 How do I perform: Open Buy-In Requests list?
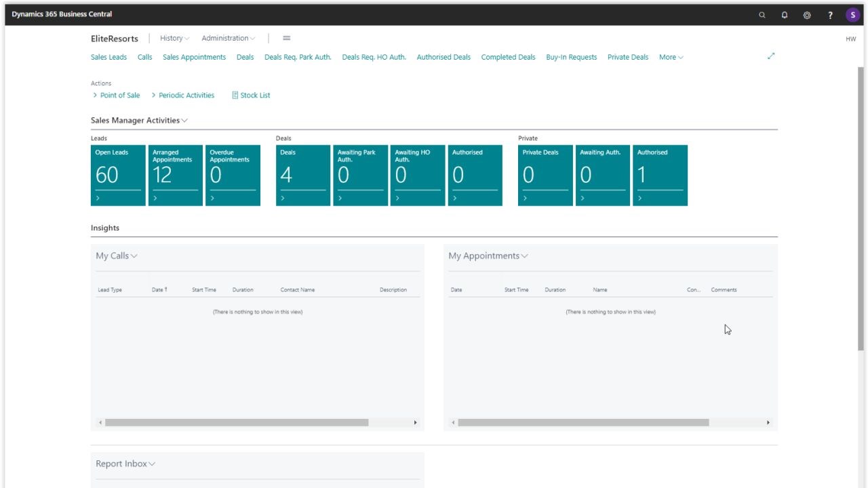tap(571, 58)
